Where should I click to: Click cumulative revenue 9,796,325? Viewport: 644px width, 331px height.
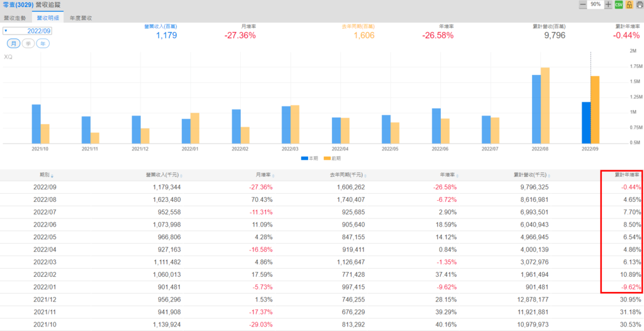point(535,188)
